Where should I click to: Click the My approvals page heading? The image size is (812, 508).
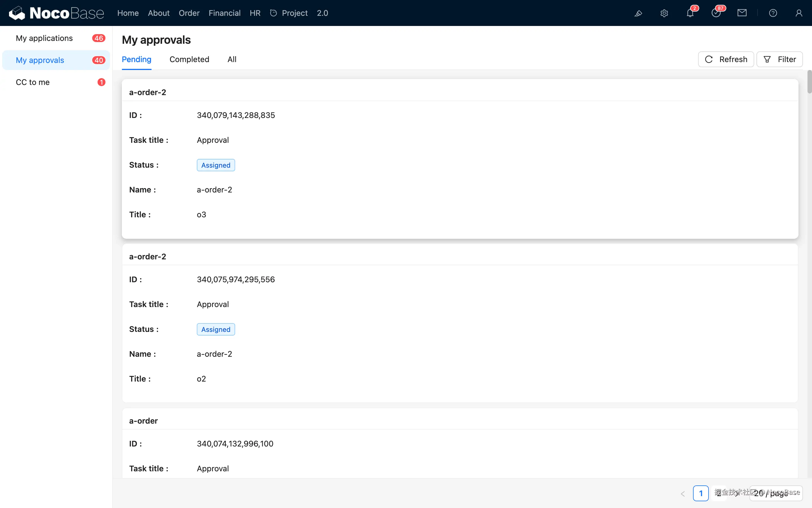[x=156, y=40]
